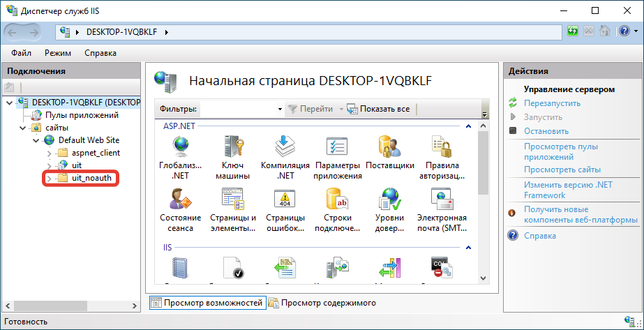Click the Подключения horizontal scrollbar left arrow

click(x=8, y=306)
